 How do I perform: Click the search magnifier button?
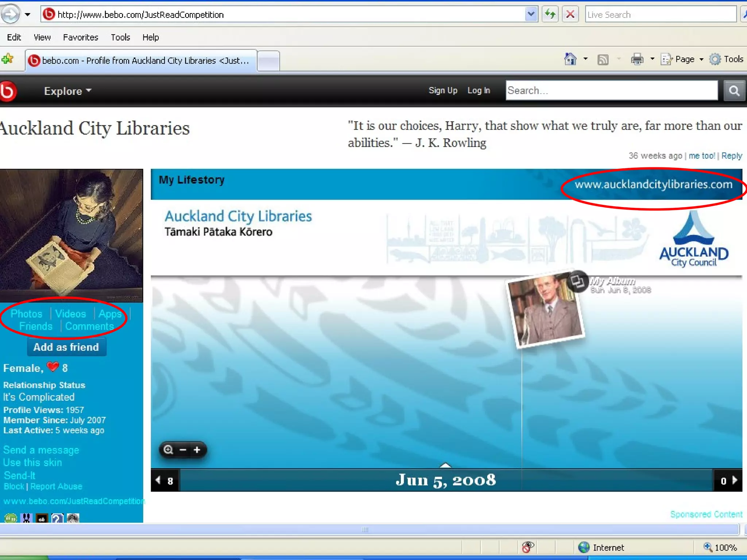click(734, 91)
